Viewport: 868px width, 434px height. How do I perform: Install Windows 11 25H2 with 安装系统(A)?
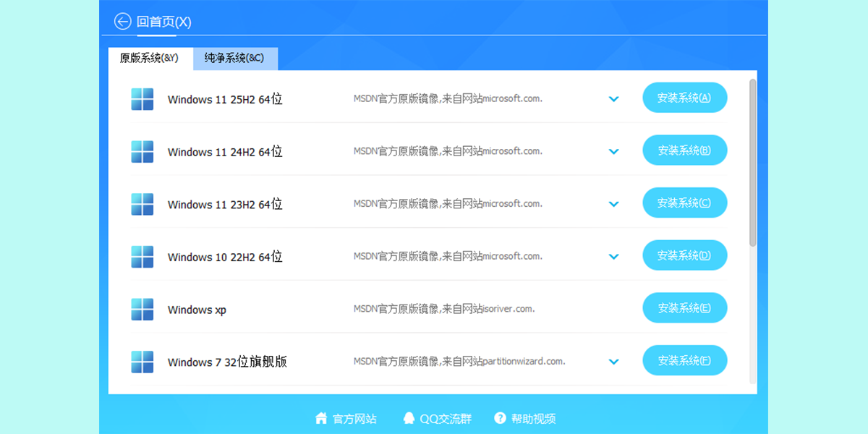click(684, 98)
